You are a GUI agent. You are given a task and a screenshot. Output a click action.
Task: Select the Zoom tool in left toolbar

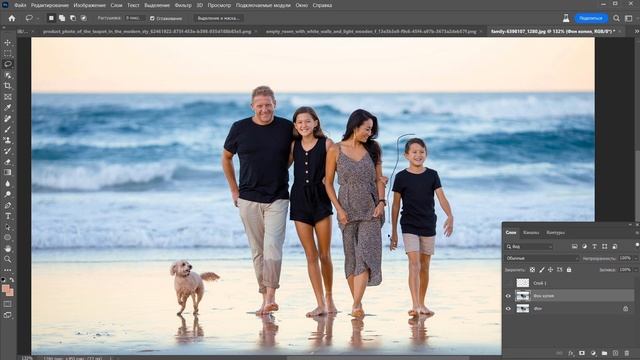click(8, 259)
